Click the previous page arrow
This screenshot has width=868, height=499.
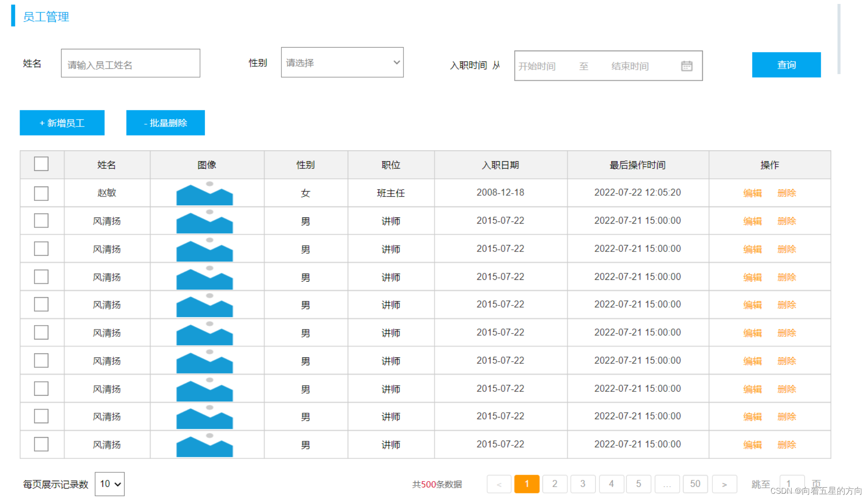pyautogui.click(x=499, y=484)
